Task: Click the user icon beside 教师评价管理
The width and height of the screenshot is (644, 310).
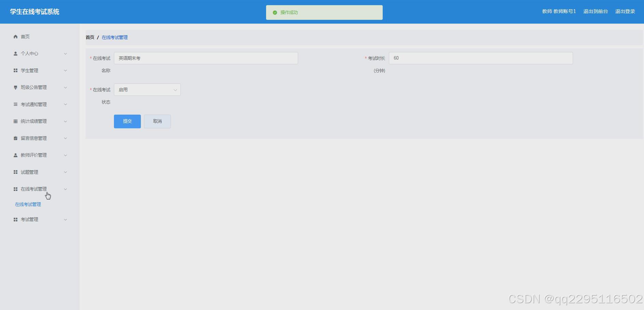Action: pyautogui.click(x=15, y=155)
